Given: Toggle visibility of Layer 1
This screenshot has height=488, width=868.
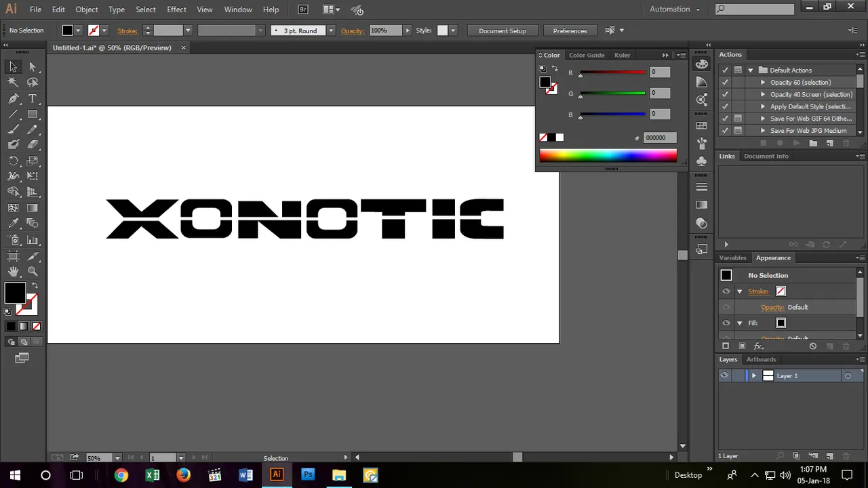Looking at the screenshot, I should click(x=725, y=375).
